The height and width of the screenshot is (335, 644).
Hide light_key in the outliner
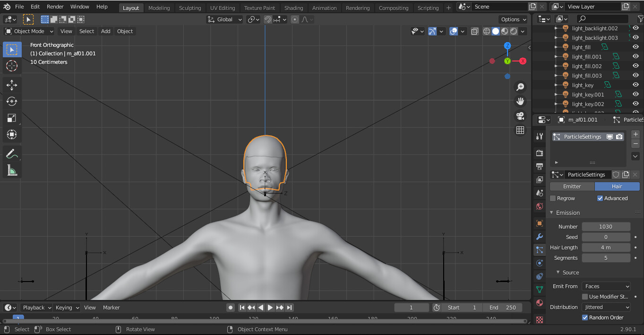(x=635, y=85)
